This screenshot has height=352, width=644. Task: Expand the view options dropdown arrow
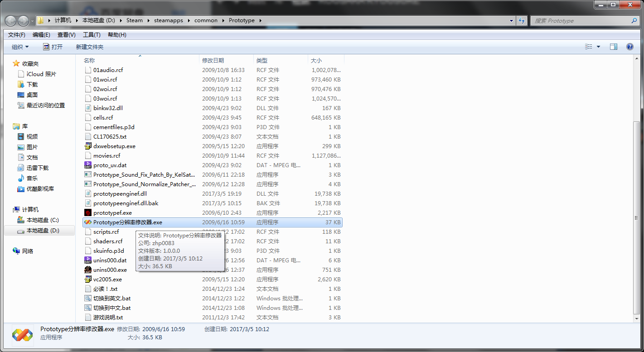click(x=598, y=47)
